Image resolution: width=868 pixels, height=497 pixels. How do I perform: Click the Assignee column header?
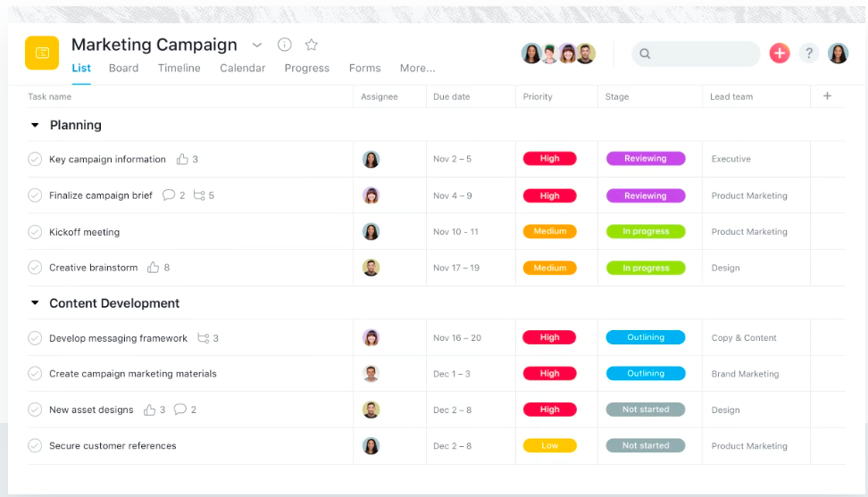[380, 96]
